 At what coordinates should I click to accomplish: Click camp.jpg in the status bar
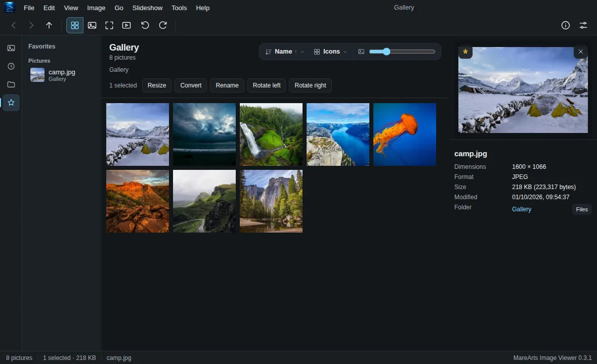[119, 358]
